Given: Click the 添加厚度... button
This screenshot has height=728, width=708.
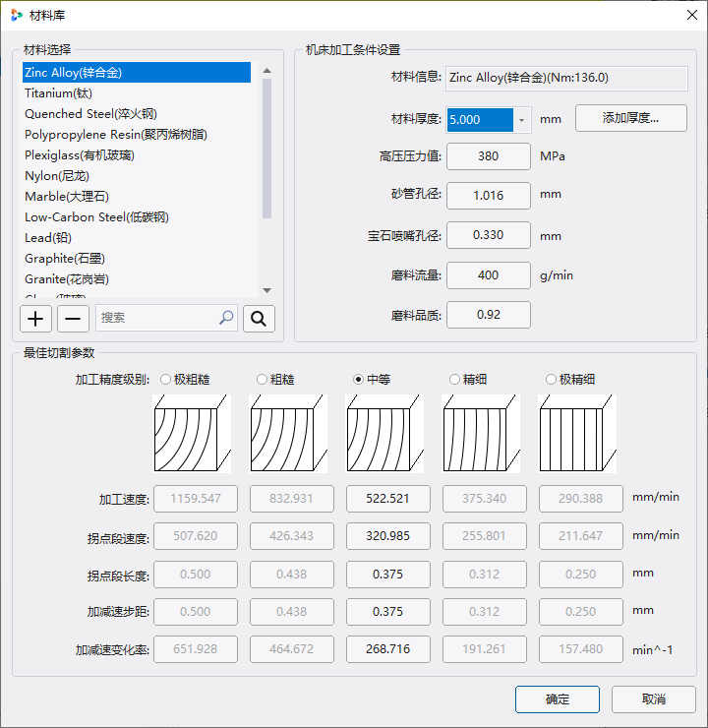Looking at the screenshot, I should click(630, 118).
